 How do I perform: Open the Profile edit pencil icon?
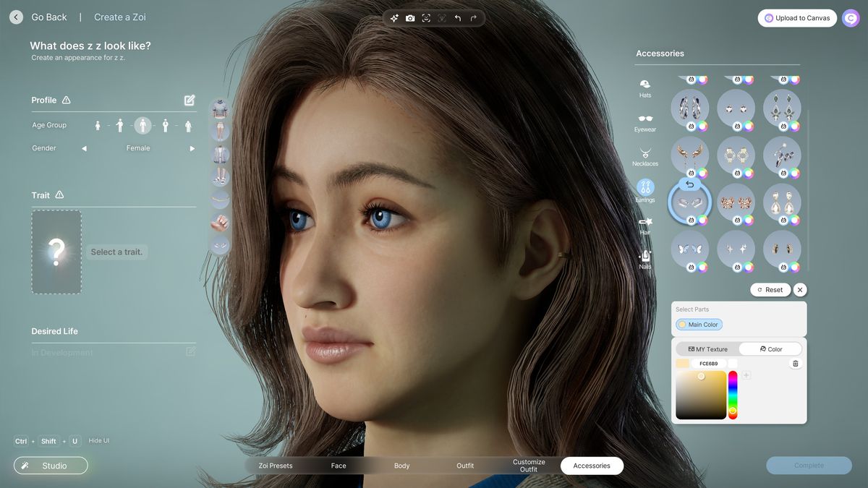tap(190, 100)
